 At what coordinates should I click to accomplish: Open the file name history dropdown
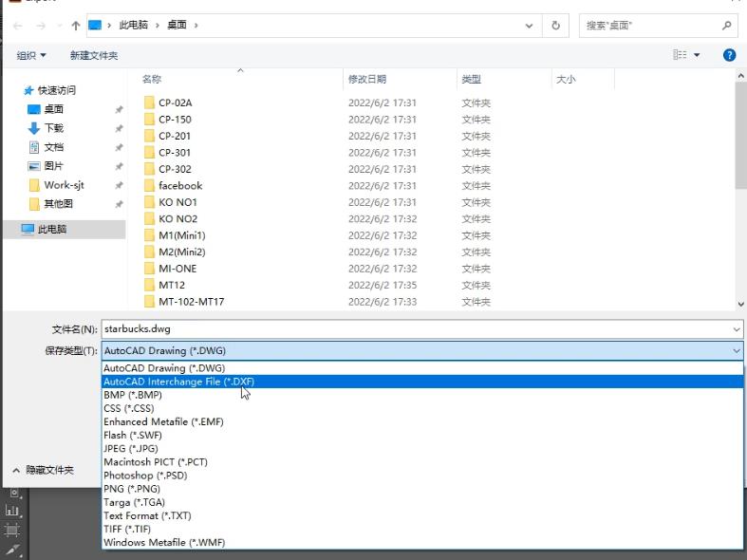coord(737,329)
